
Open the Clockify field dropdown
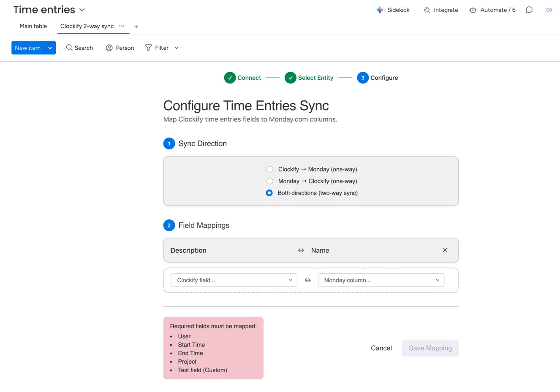(234, 280)
